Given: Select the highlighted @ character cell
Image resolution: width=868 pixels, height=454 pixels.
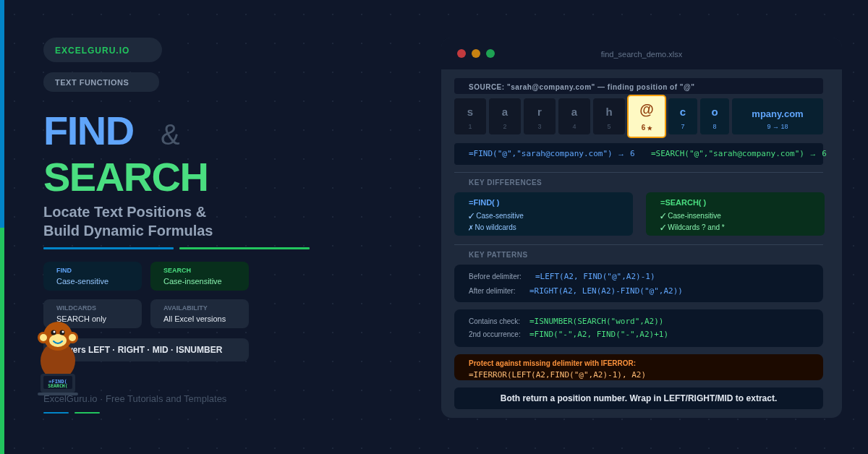Looking at the screenshot, I should (647, 116).
